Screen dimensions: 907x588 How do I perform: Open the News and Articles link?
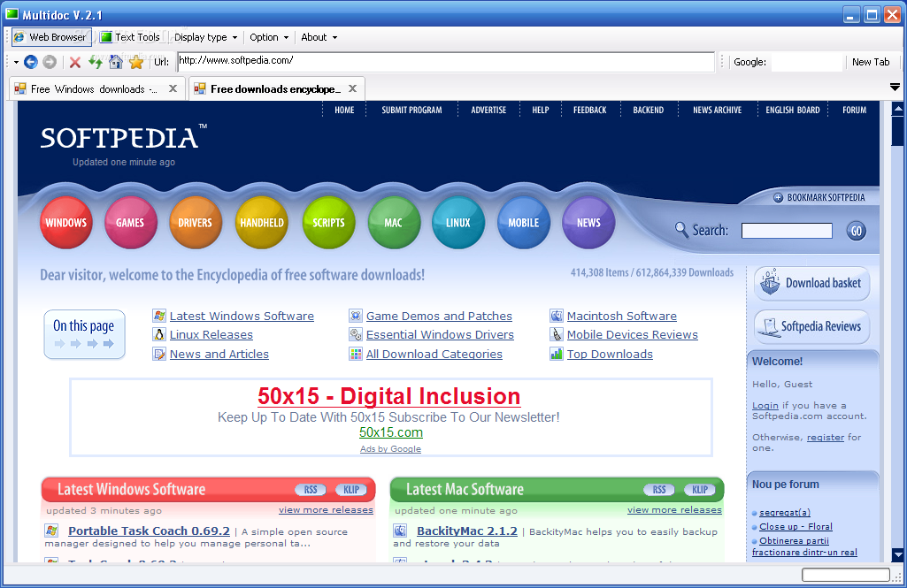(x=219, y=355)
